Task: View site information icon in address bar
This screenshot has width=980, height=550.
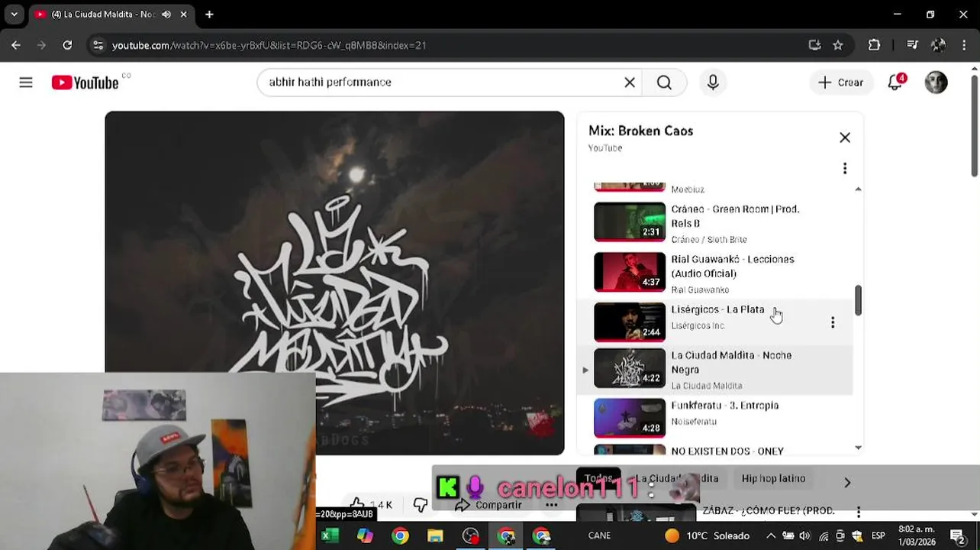Action: pyautogui.click(x=98, y=45)
